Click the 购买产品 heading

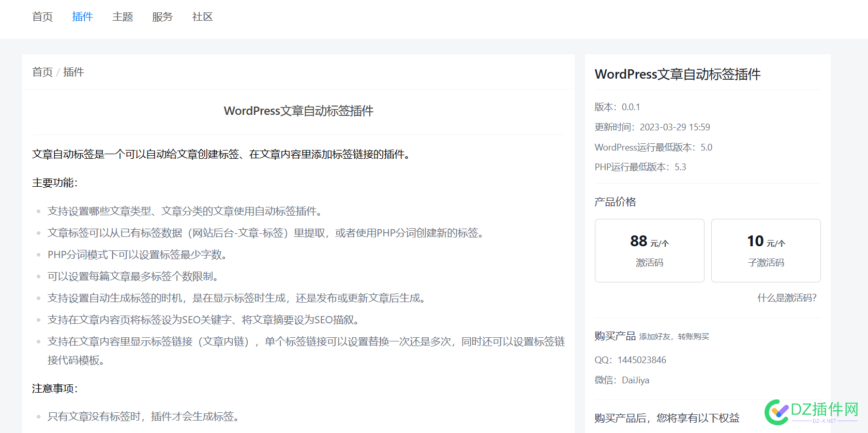pyautogui.click(x=615, y=336)
